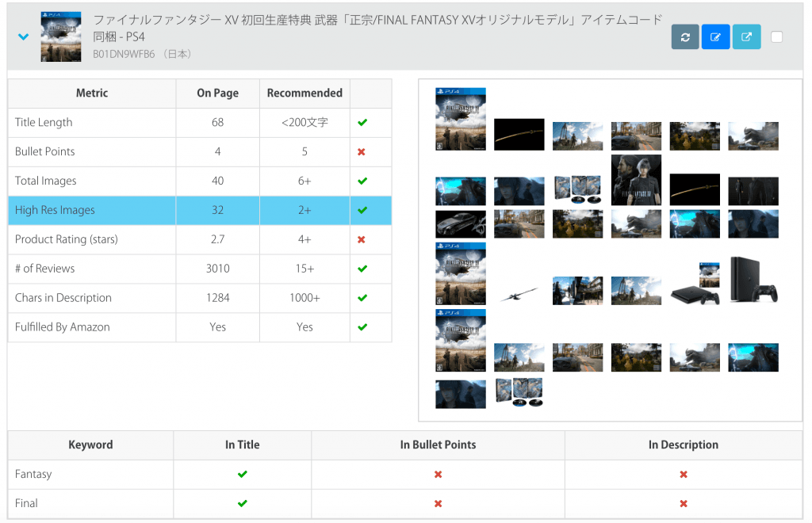Click the Final keyword cell
This screenshot has width=812, height=523.
(90, 503)
